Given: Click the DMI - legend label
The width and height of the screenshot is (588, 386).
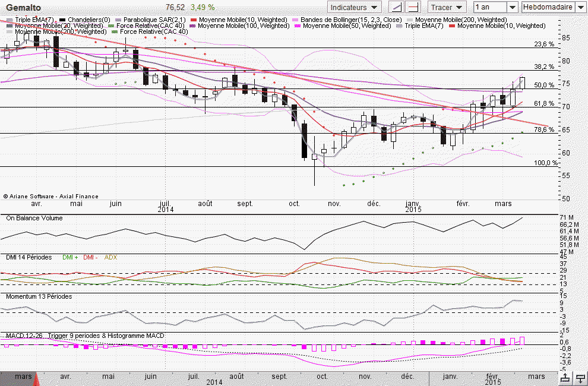Looking at the screenshot, I should 90,257.
